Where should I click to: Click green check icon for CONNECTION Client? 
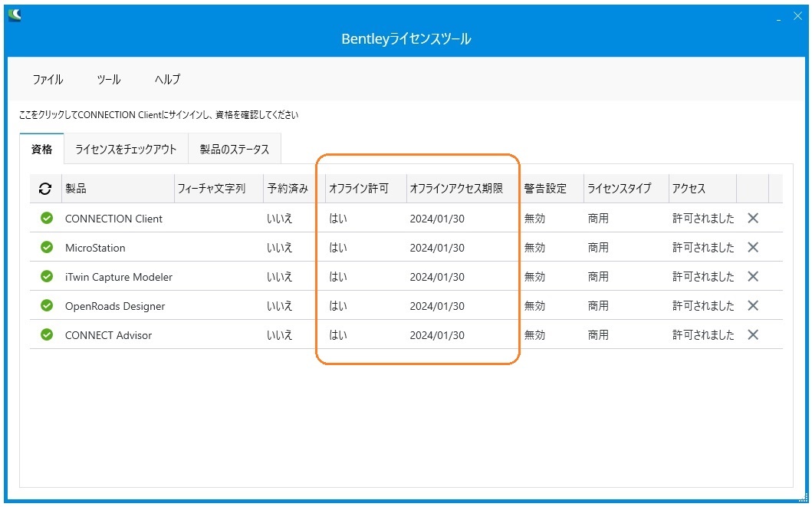pos(47,218)
